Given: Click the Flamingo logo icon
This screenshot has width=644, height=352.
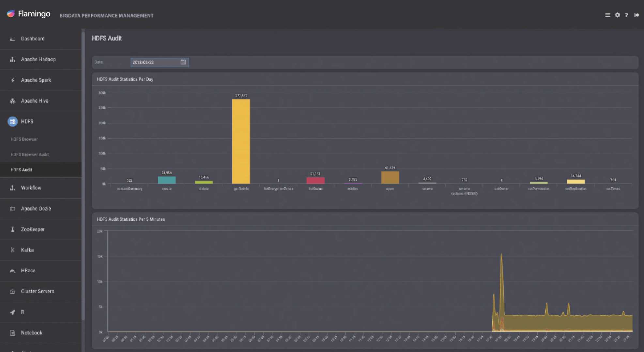Looking at the screenshot, I should click(11, 14).
